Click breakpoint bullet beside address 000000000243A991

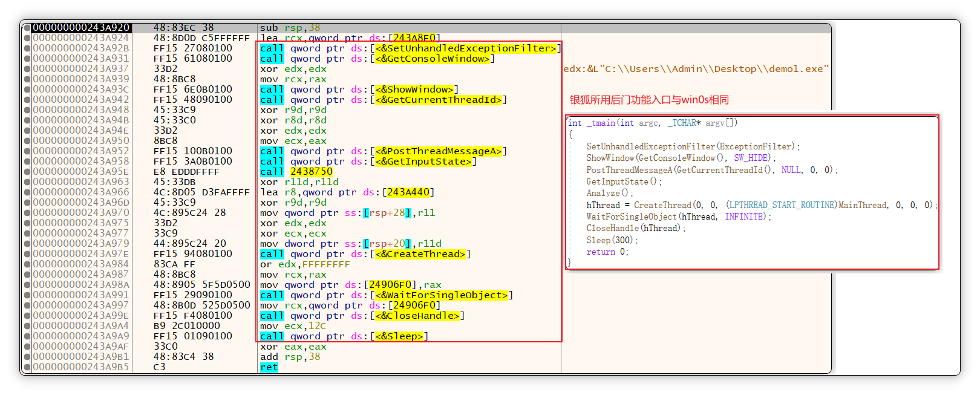click(27, 295)
